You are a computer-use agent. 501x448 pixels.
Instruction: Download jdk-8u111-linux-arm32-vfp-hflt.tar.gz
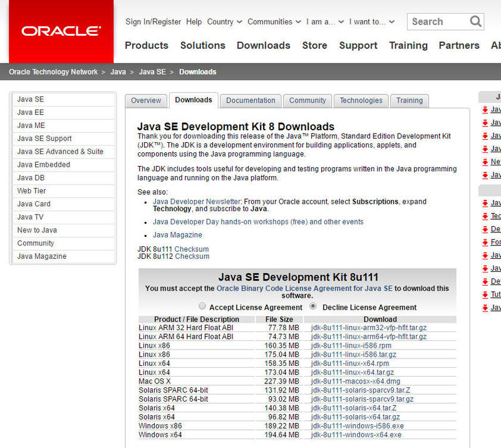pyautogui.click(x=369, y=328)
